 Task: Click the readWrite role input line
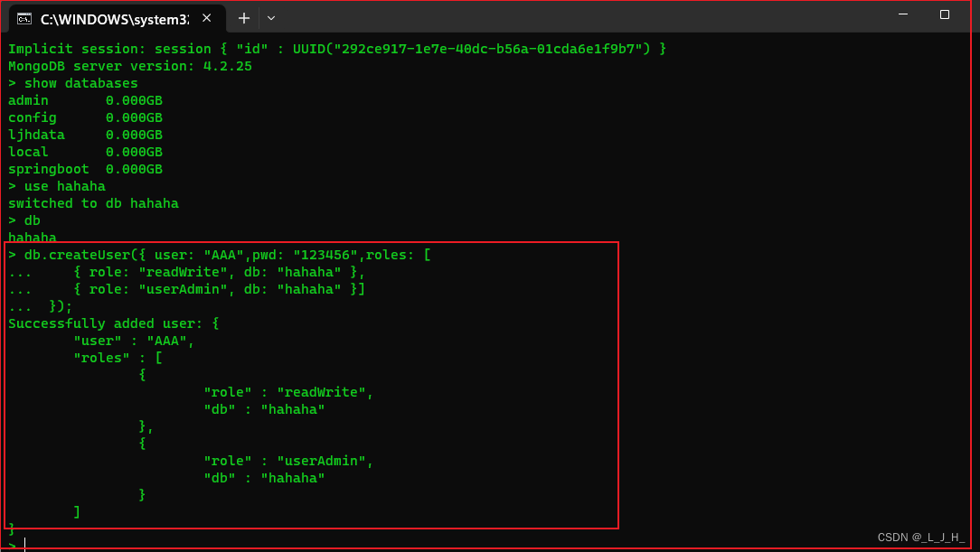pos(186,272)
